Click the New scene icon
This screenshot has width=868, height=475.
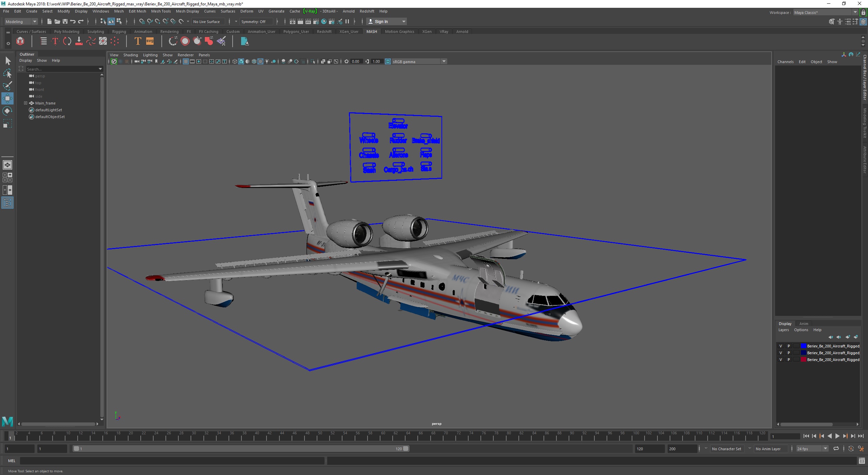tap(50, 21)
